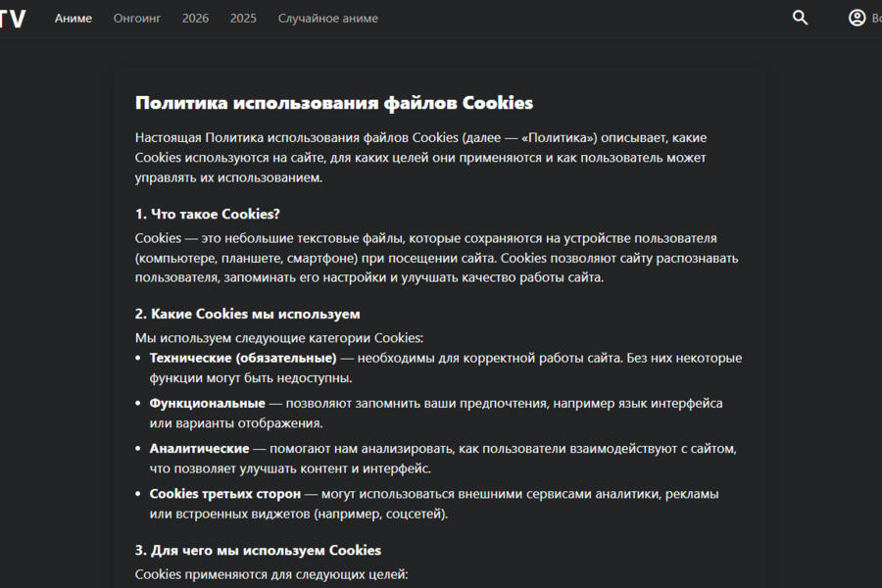
Task: Open Случайное аниме from the navbar
Action: pos(327,19)
